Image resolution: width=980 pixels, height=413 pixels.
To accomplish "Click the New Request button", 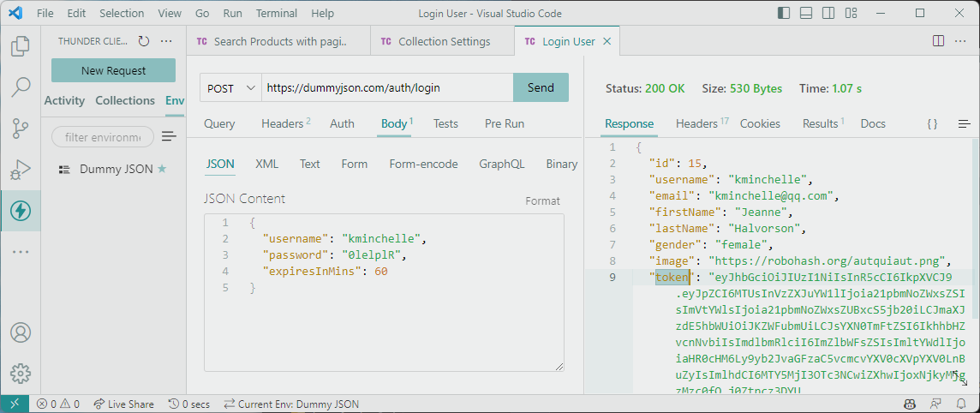I will point(113,70).
